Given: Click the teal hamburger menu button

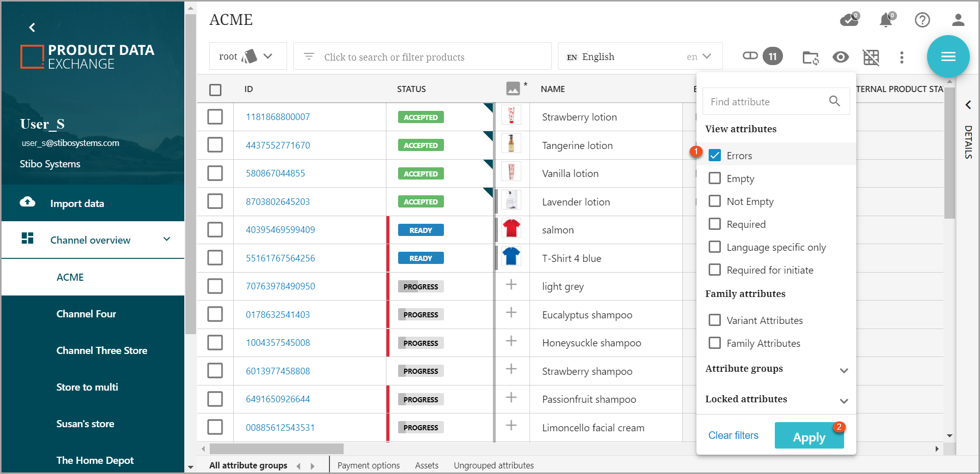Looking at the screenshot, I should click(x=948, y=56).
